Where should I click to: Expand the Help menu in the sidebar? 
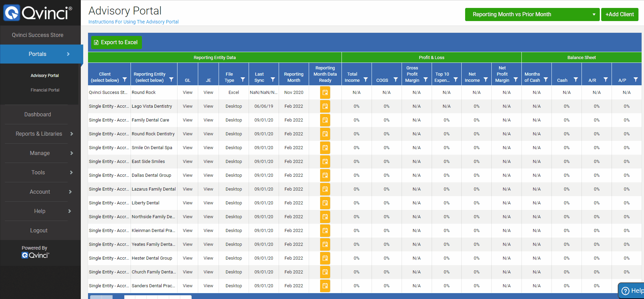tap(40, 211)
